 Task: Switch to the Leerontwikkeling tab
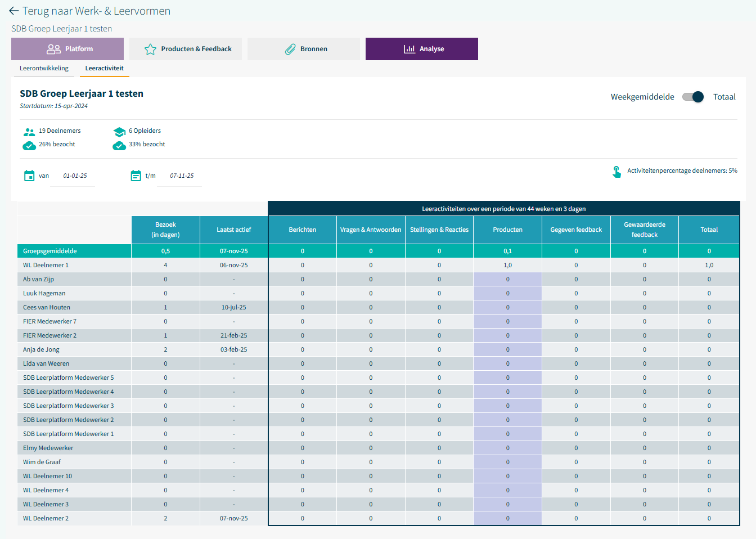tap(44, 69)
